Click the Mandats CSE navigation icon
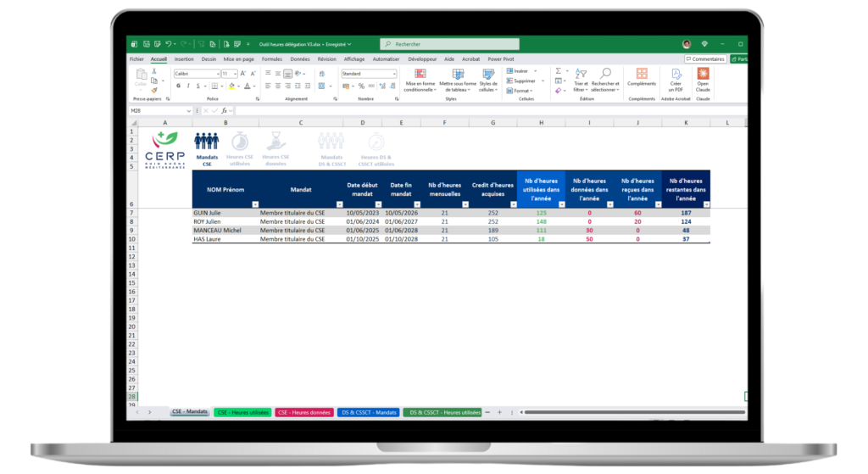 [207, 141]
